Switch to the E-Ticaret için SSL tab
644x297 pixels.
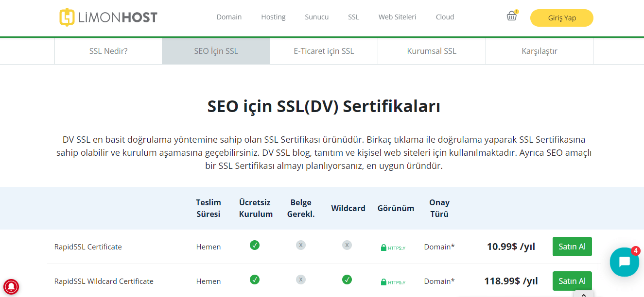tap(324, 51)
